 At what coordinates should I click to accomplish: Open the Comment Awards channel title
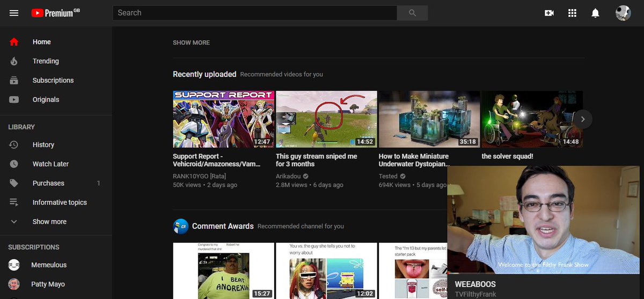pos(223,226)
